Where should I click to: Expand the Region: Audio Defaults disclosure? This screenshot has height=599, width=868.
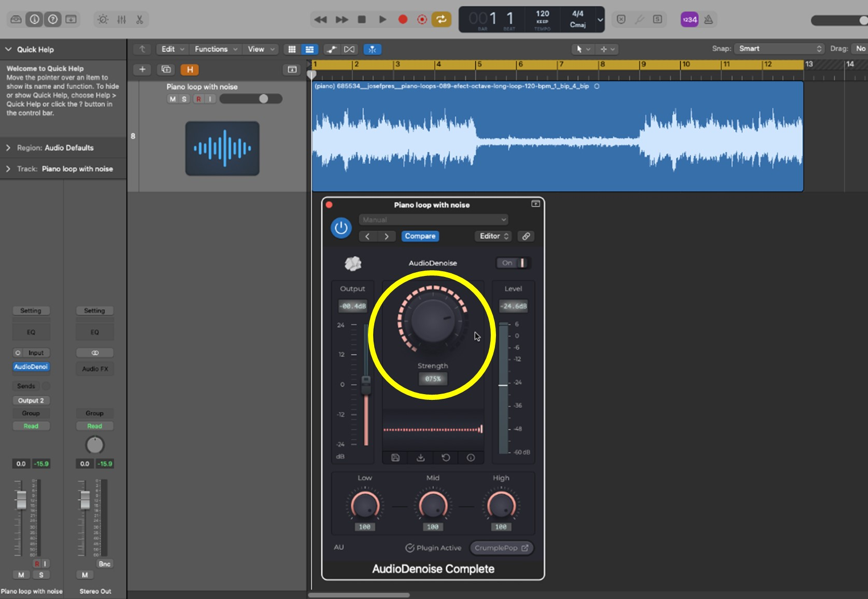(x=8, y=148)
